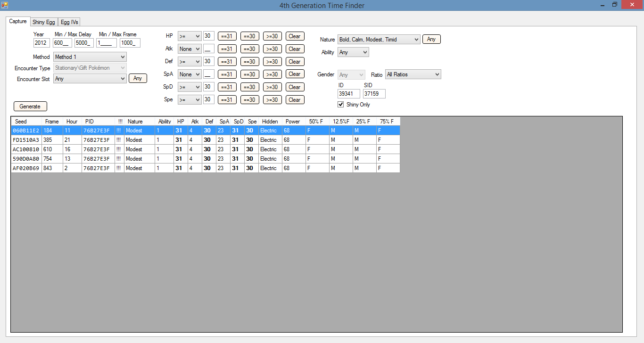644x343 pixels.
Task: Click Clear button for HP row
Action: click(x=295, y=36)
